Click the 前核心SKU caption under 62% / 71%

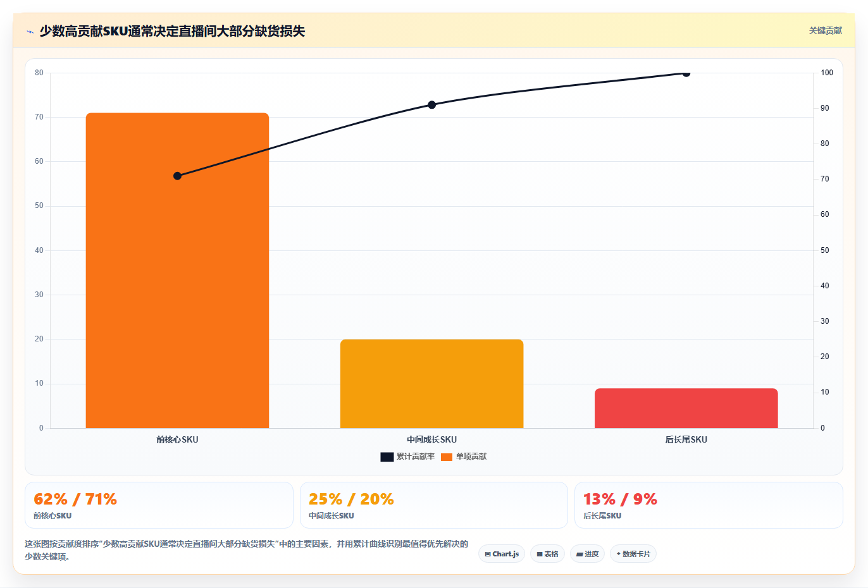53,516
